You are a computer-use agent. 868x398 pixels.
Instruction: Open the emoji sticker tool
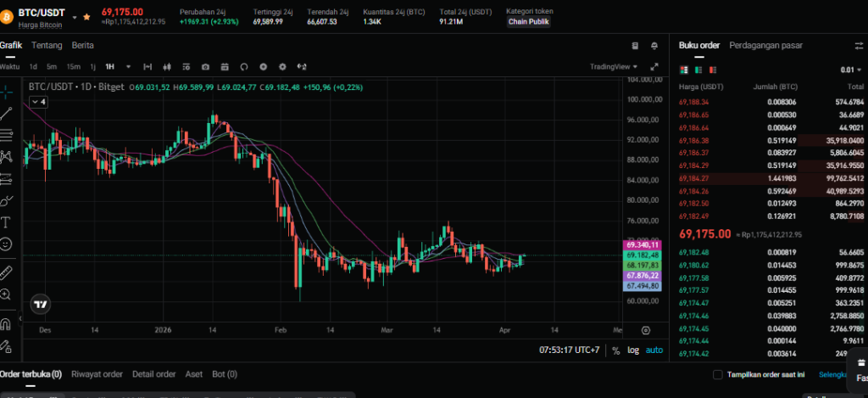point(6,244)
